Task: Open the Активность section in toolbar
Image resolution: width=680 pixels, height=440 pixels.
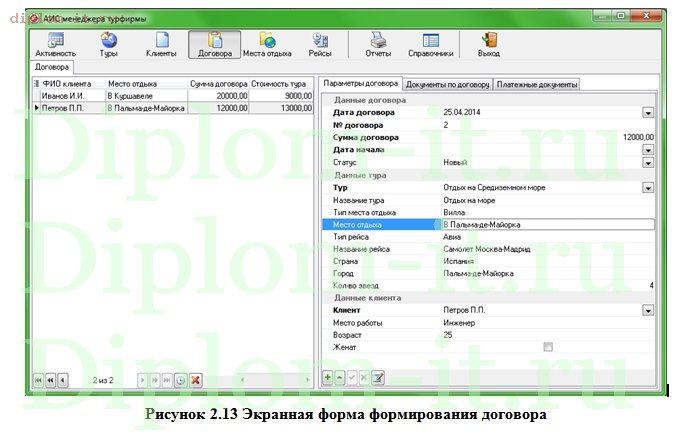Action: pos(56,45)
